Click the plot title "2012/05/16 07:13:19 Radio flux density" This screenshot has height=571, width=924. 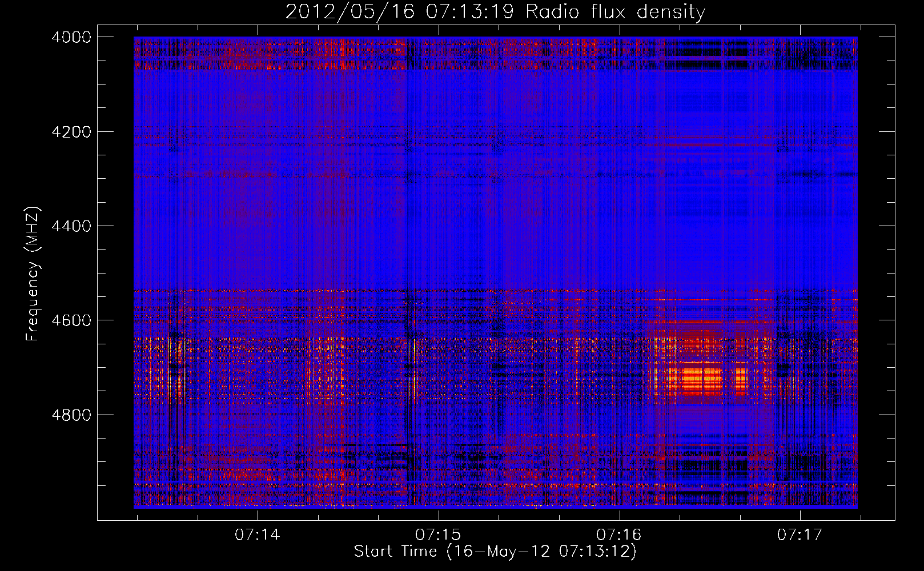pyautogui.click(x=495, y=11)
